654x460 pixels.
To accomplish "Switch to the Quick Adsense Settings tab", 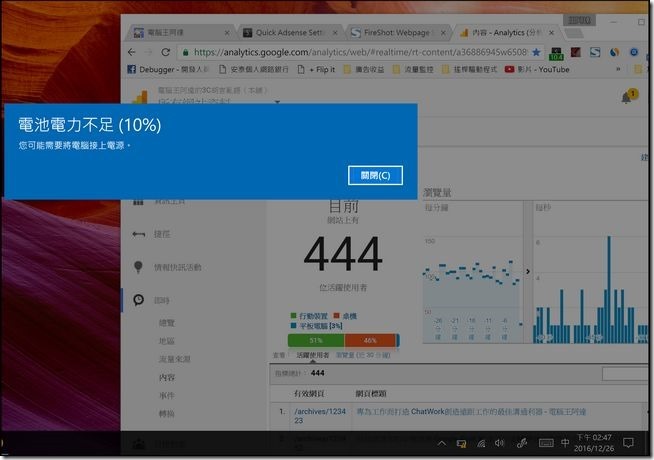I will [x=288, y=32].
